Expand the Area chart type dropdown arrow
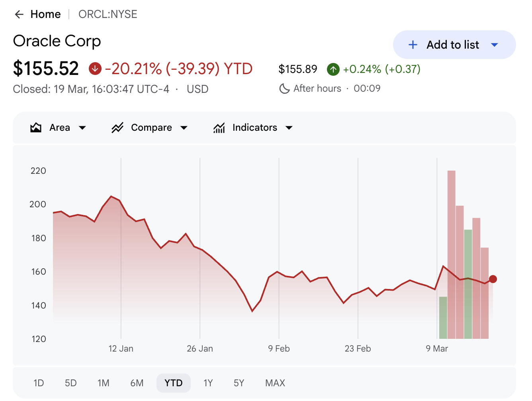The height and width of the screenshot is (401, 532). click(82, 128)
